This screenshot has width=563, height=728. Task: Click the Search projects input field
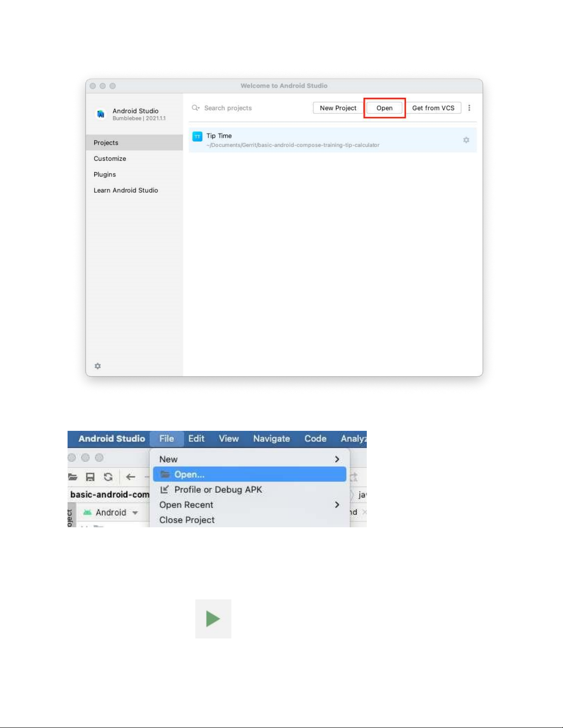point(248,108)
